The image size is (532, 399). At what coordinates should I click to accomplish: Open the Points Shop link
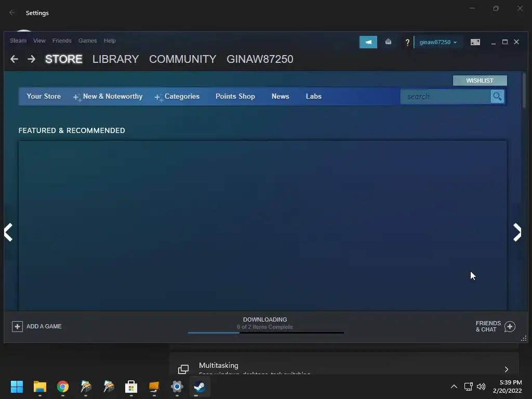[235, 96]
